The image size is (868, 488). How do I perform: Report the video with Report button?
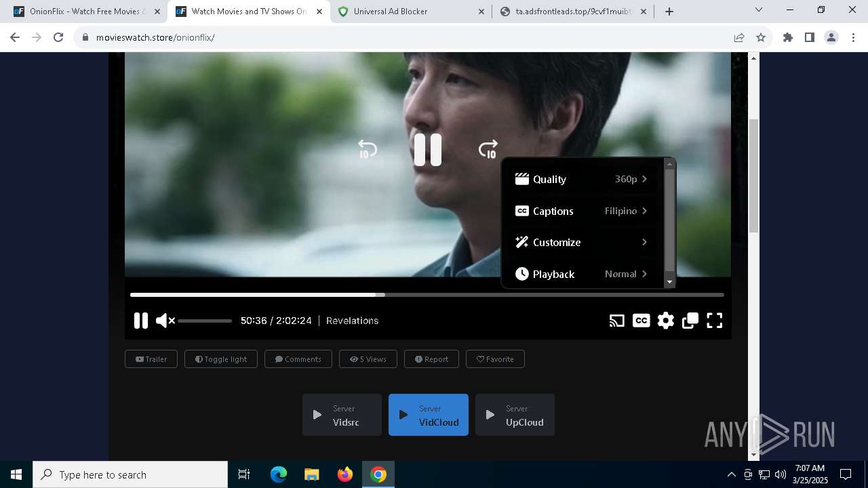click(431, 359)
